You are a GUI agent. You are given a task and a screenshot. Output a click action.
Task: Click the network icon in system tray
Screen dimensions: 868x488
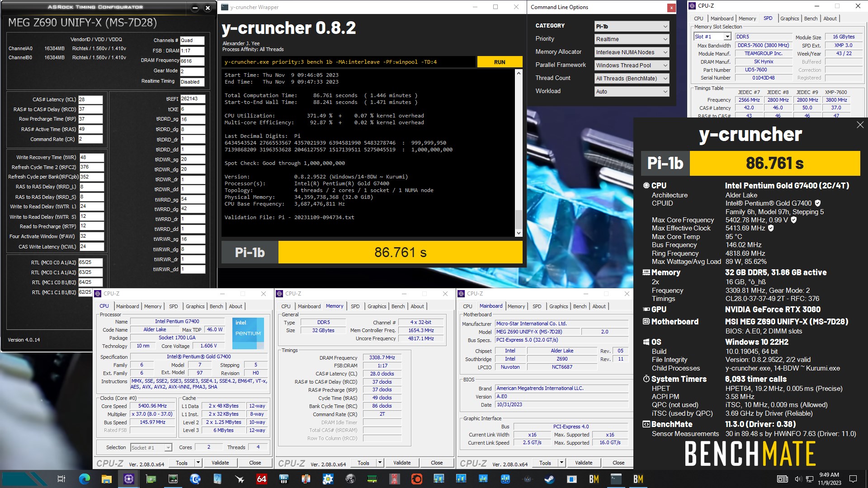(810, 479)
